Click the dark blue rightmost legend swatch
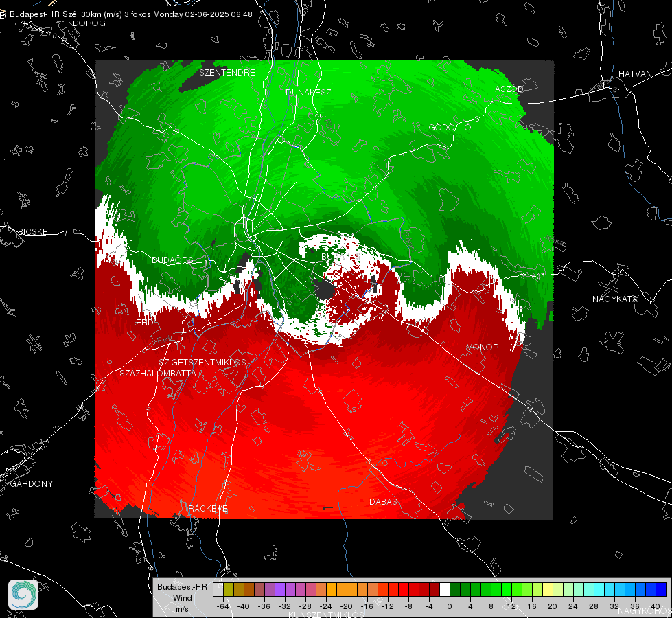Viewport: 672px width, 618px height. [x=661, y=589]
